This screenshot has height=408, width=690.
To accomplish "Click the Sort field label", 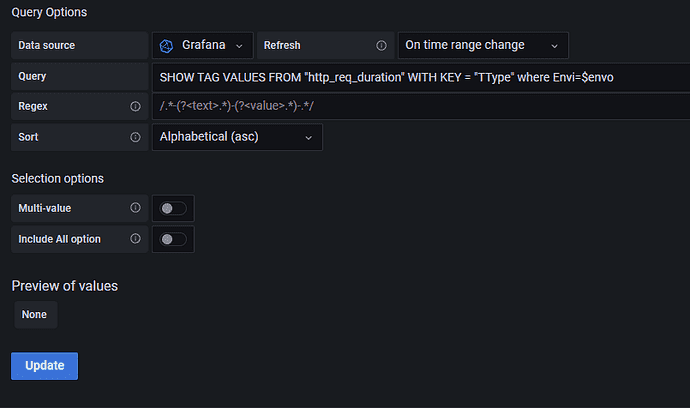I will pyautogui.click(x=29, y=136).
